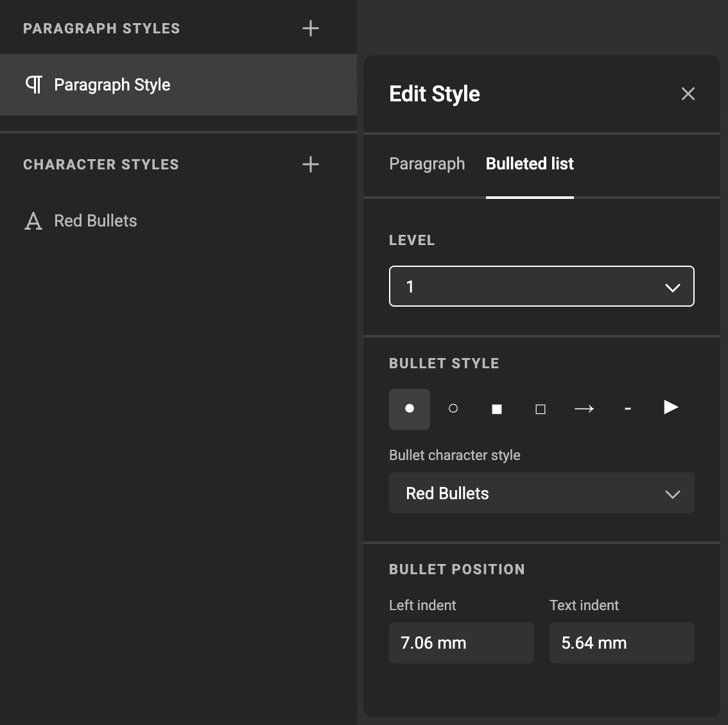Click the Left indent field
This screenshot has width=728, height=725.
click(x=461, y=643)
